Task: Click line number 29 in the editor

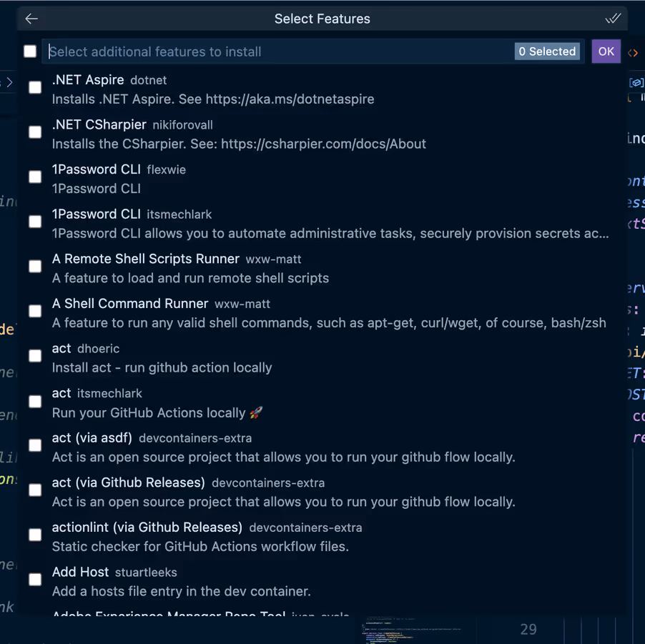Action: (x=528, y=629)
